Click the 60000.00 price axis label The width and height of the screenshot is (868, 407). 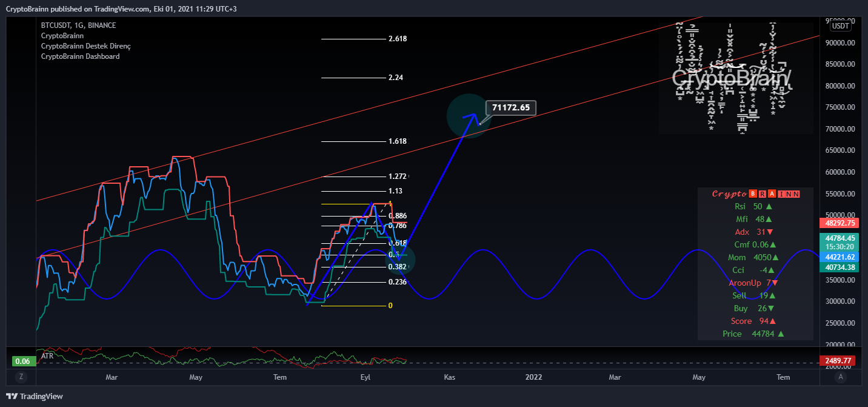pyautogui.click(x=840, y=172)
